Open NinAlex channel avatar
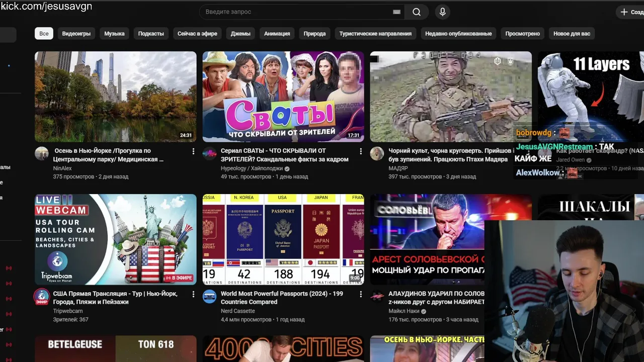 (x=42, y=153)
